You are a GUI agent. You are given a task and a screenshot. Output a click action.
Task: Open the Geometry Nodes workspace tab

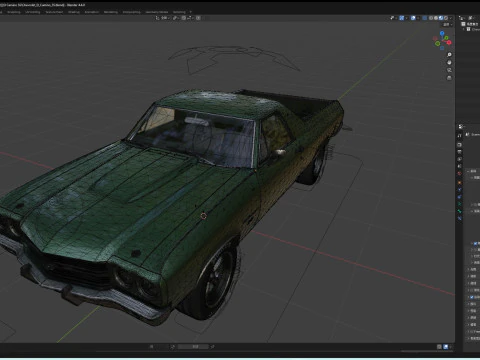coord(157,12)
